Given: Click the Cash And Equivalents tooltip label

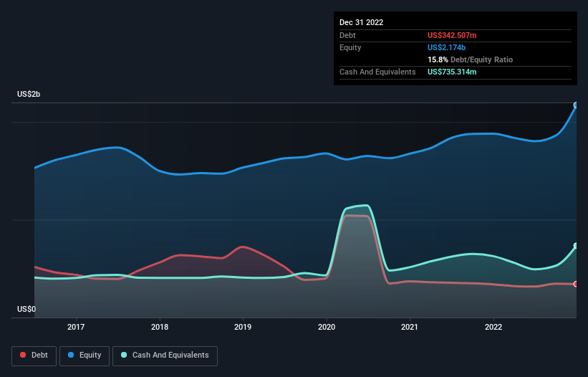Looking at the screenshot, I should [x=377, y=72].
